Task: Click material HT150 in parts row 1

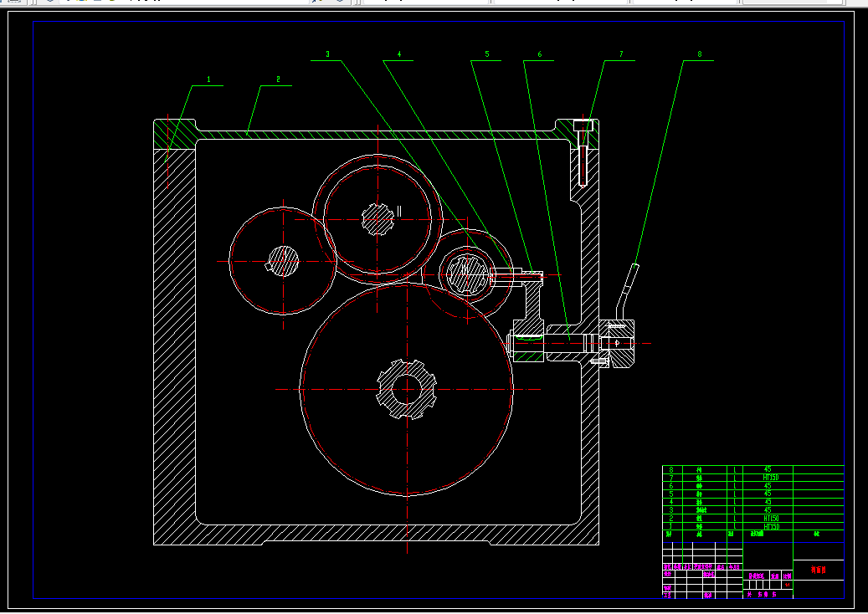Action: click(771, 527)
